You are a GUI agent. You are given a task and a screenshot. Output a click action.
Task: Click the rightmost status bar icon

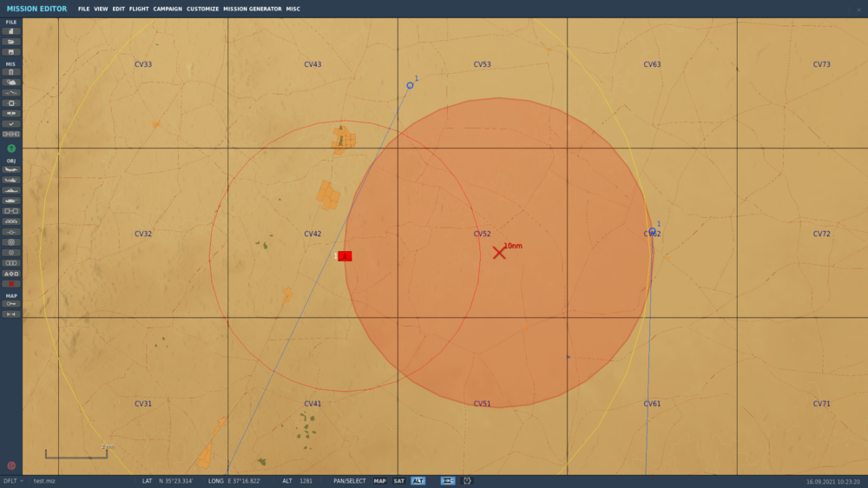[467, 481]
